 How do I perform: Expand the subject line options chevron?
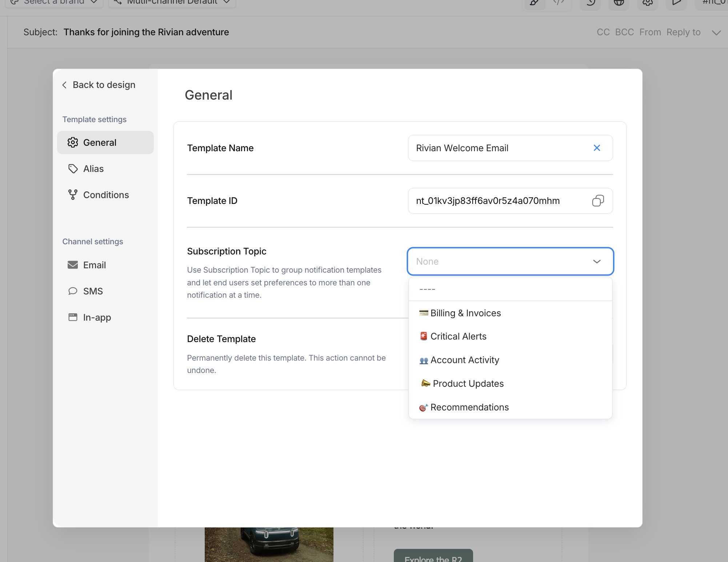pos(716,33)
